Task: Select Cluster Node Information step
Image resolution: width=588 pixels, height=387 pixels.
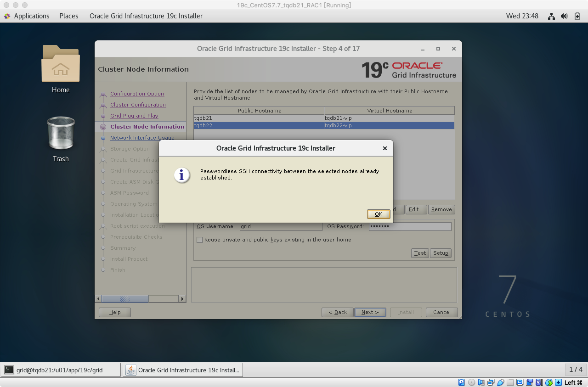Action: 147,127
